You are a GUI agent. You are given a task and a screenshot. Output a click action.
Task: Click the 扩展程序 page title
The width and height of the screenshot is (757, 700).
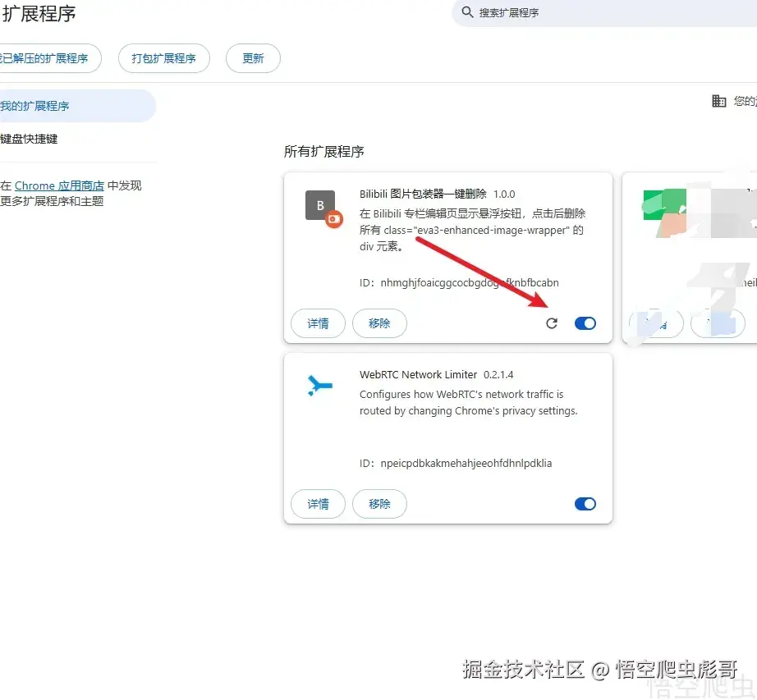pyautogui.click(x=39, y=13)
